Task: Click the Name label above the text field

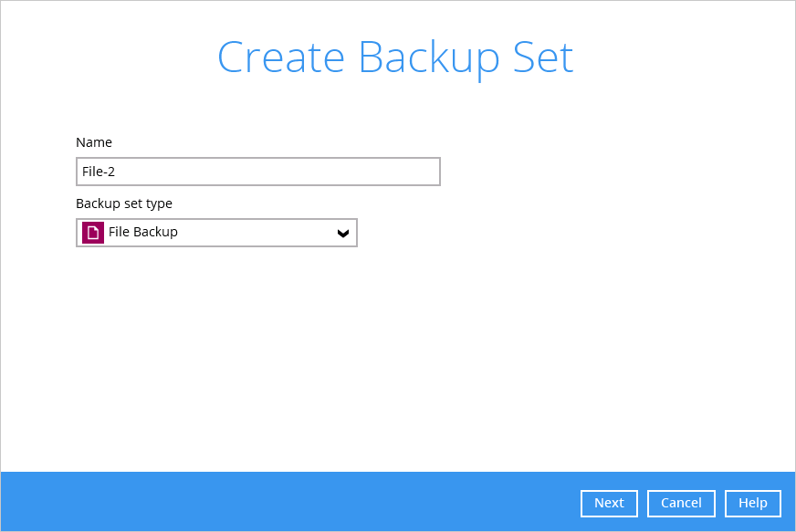Action: (94, 142)
